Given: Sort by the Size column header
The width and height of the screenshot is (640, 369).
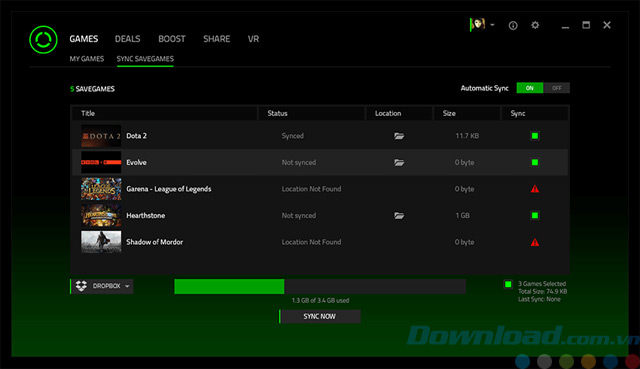Looking at the screenshot, I should (x=467, y=113).
